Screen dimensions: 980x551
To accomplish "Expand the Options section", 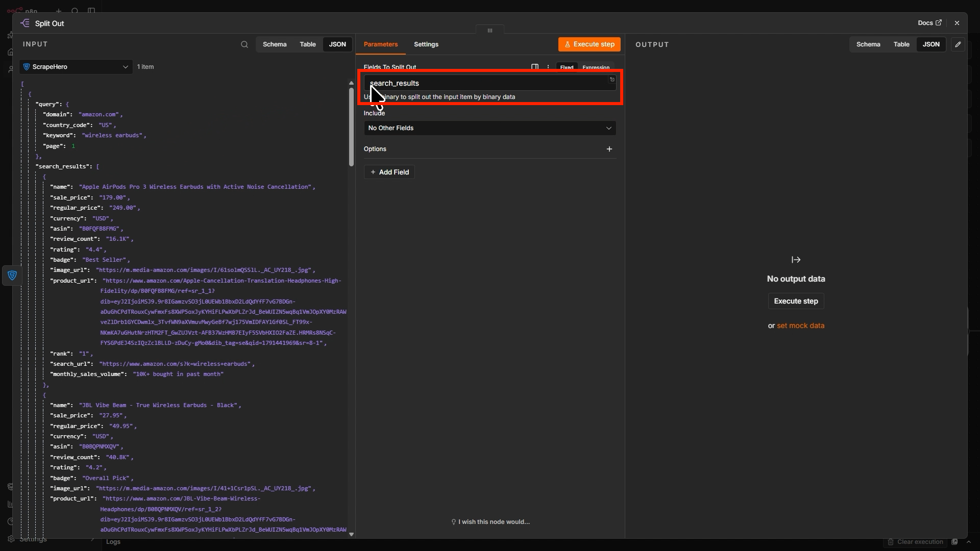I will pyautogui.click(x=490, y=149).
